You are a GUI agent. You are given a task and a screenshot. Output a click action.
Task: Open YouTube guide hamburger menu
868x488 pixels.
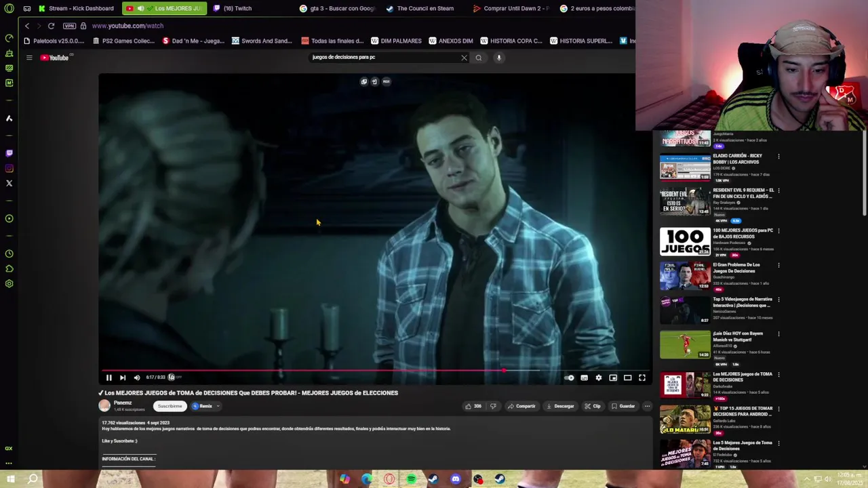point(29,58)
